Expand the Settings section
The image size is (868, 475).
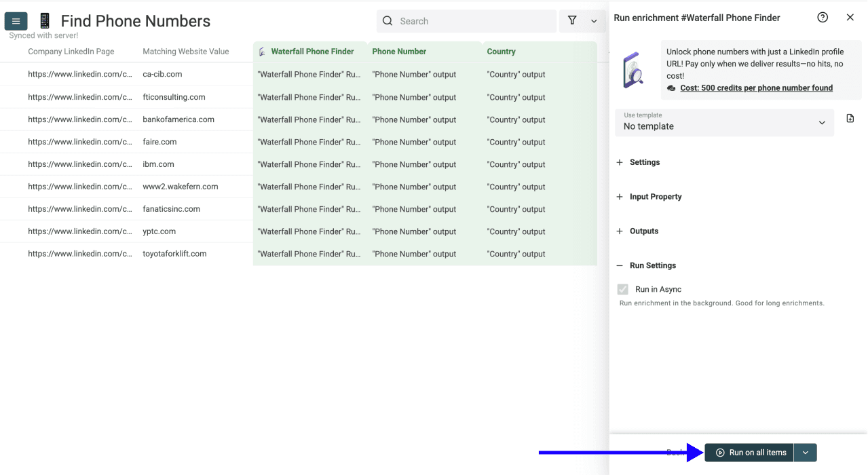(619, 162)
